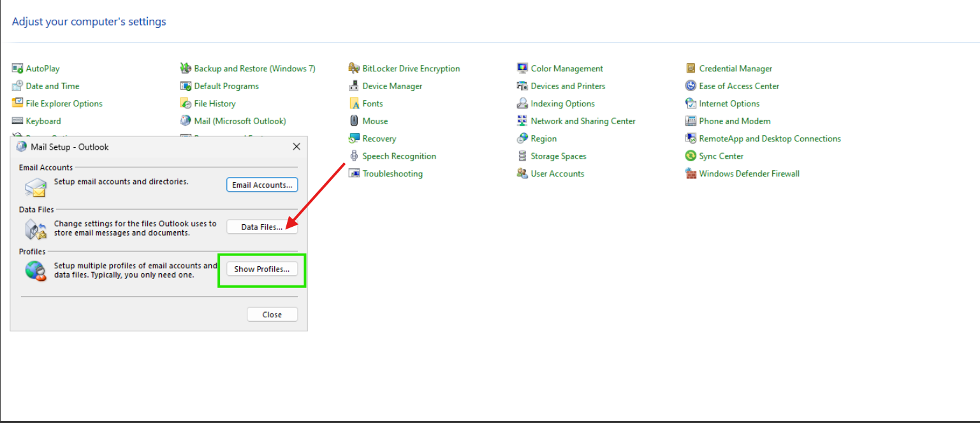Open the Indexing Options link
This screenshot has width=980, height=423.
pos(563,103)
